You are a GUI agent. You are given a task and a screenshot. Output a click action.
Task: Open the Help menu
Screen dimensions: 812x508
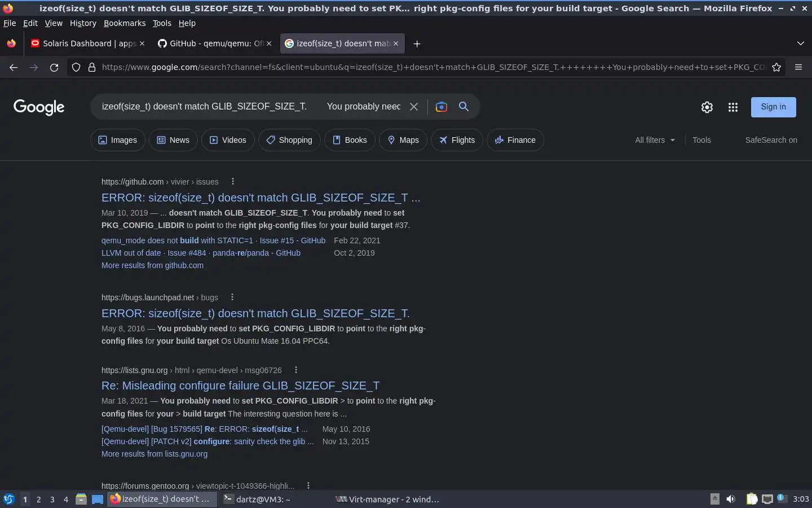pos(187,23)
